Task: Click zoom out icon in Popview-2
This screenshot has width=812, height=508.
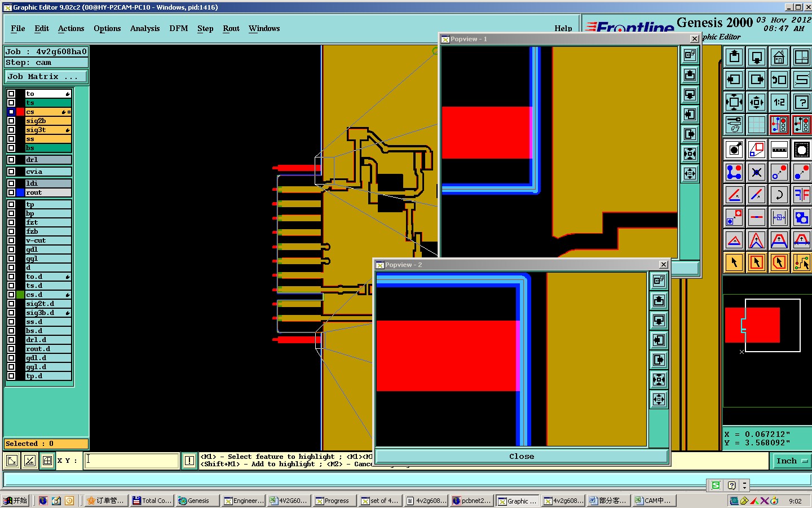Action: [x=659, y=399]
